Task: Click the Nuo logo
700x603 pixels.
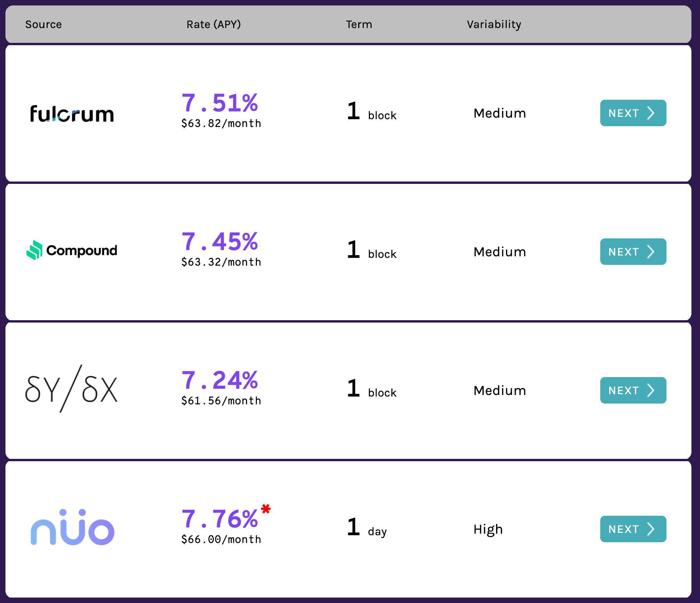Action: 72,527
